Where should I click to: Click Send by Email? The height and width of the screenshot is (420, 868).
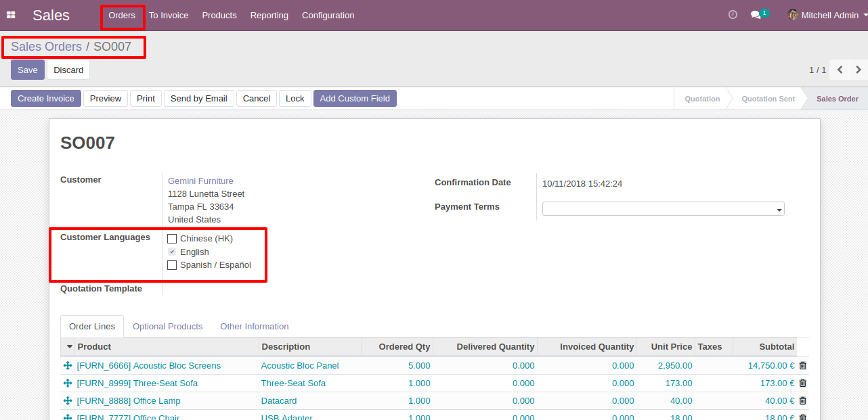pos(199,99)
